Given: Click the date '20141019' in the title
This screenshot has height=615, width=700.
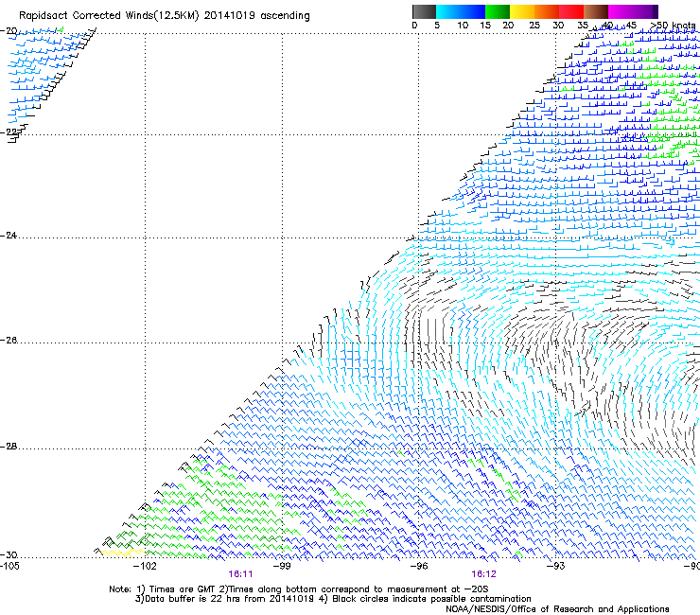Looking at the screenshot, I should (230, 16).
